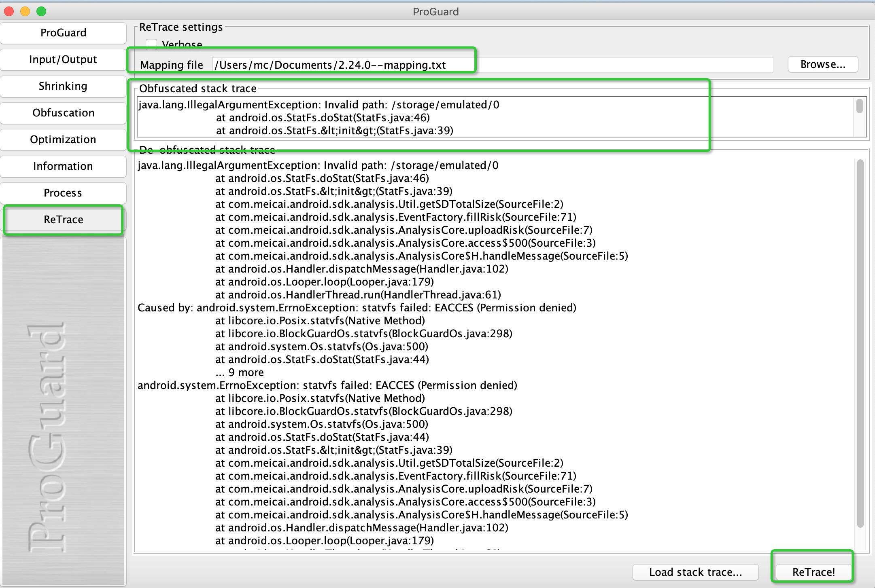Enable the Verbose checkbox

[x=152, y=44]
